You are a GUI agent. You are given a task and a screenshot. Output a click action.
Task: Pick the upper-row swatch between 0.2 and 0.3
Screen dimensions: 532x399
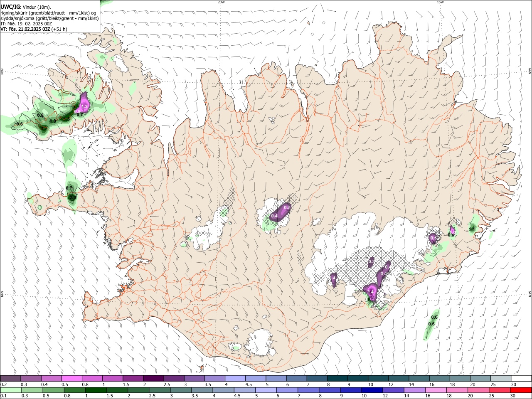pos(10,379)
